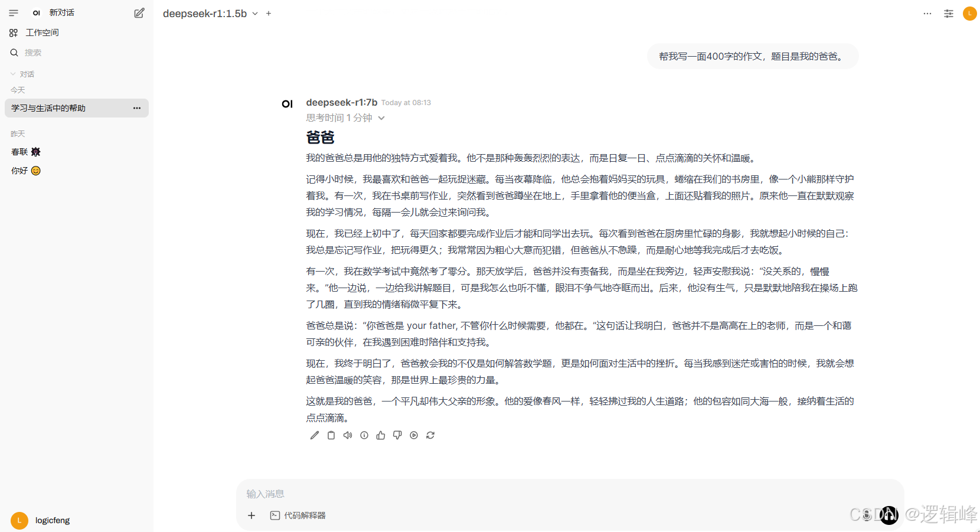Open the deepseek-r1:1.5b model selector dropdown
The width and height of the screenshot is (980, 532).
[211, 14]
